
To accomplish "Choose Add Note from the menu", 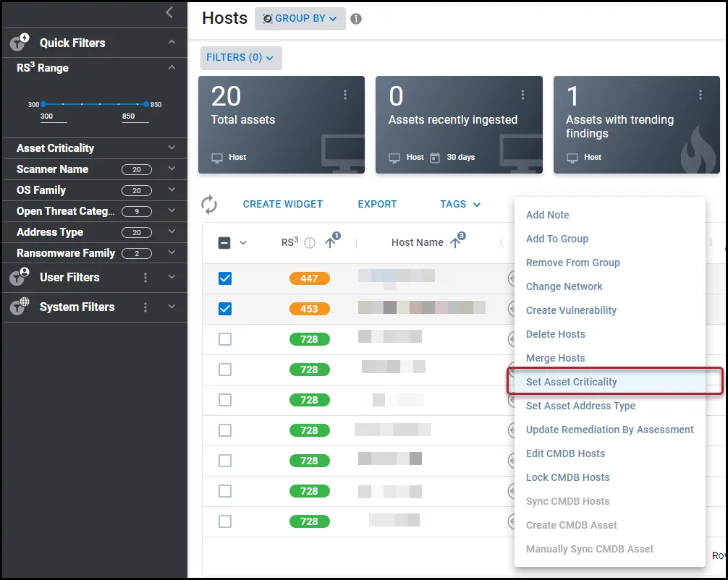I will click(610, 215).
